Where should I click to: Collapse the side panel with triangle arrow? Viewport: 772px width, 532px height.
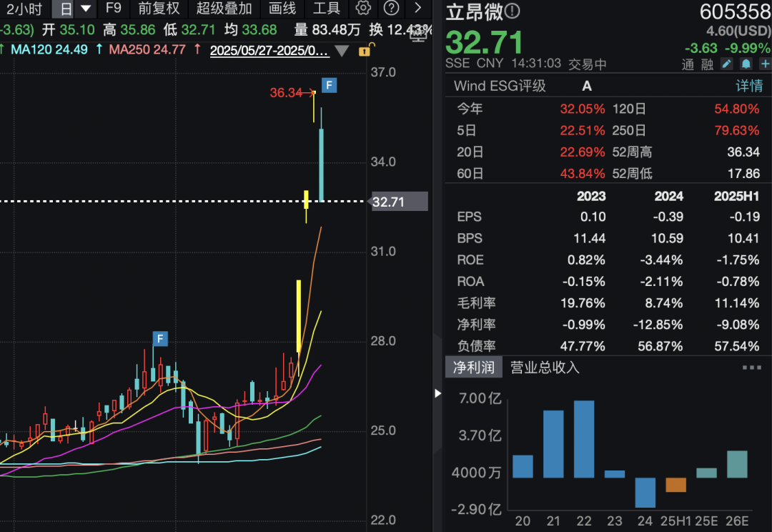[437, 393]
